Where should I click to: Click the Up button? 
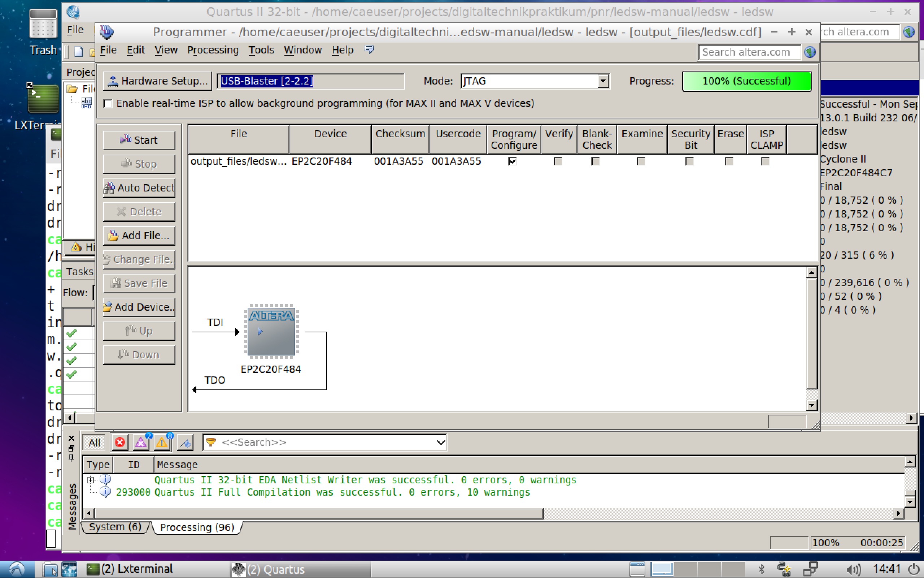click(x=139, y=331)
